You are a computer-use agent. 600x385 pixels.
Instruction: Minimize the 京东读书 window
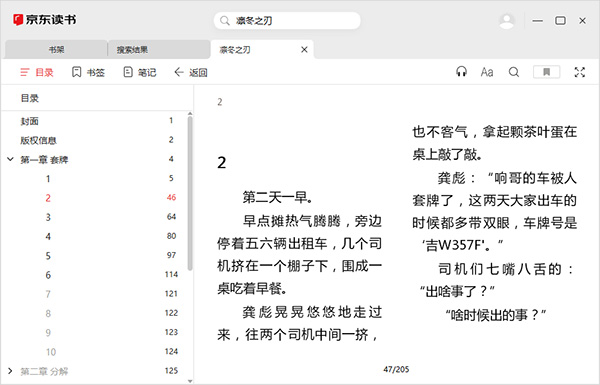tap(538, 21)
